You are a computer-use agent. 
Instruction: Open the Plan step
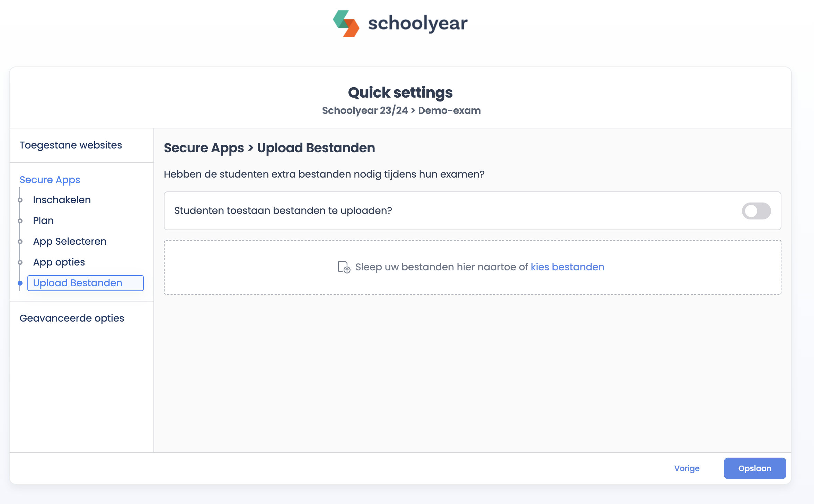[x=43, y=220]
